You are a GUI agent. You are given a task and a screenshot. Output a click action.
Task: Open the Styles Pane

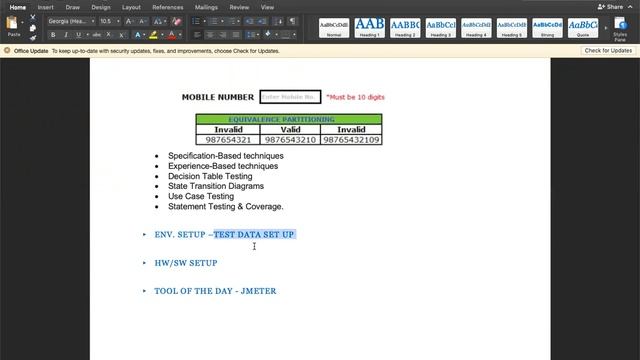(x=620, y=29)
